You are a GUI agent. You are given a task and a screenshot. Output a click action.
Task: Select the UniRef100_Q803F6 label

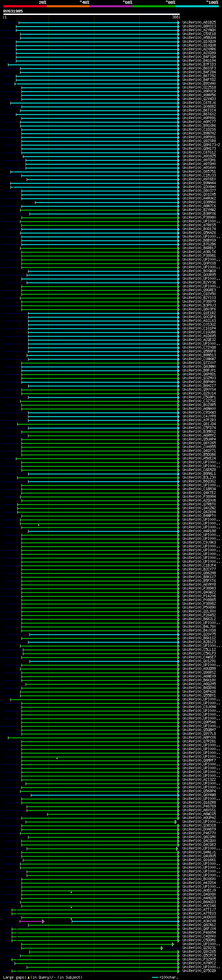(199, 309)
